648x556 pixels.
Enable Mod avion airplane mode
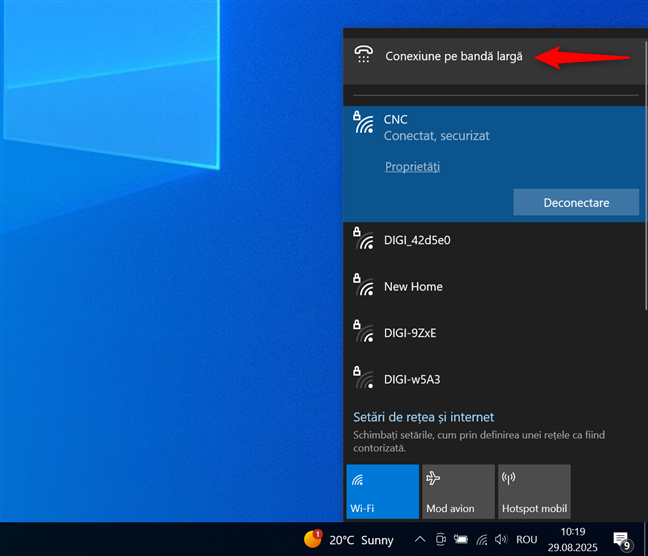tap(458, 491)
